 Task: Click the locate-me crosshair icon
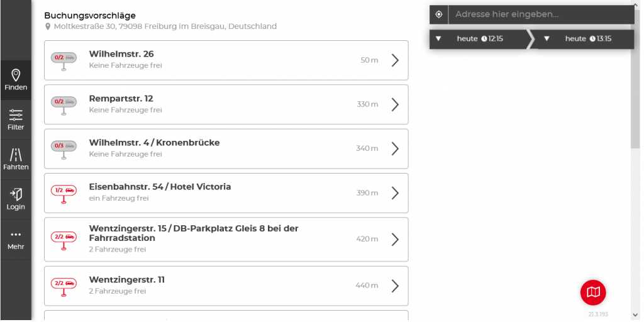pyautogui.click(x=438, y=15)
